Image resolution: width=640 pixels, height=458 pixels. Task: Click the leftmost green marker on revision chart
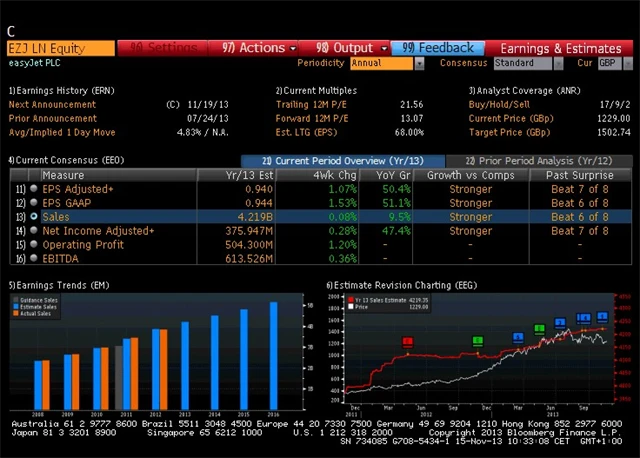pyautogui.click(x=478, y=342)
